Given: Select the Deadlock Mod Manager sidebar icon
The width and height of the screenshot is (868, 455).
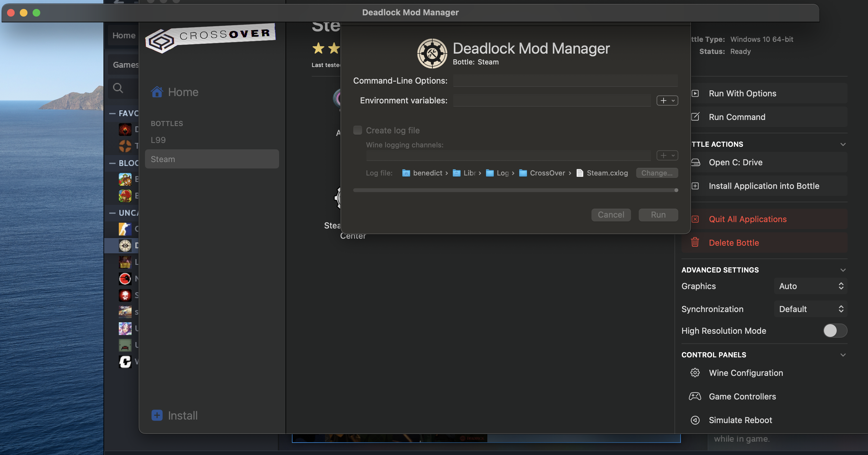Looking at the screenshot, I should (x=125, y=245).
